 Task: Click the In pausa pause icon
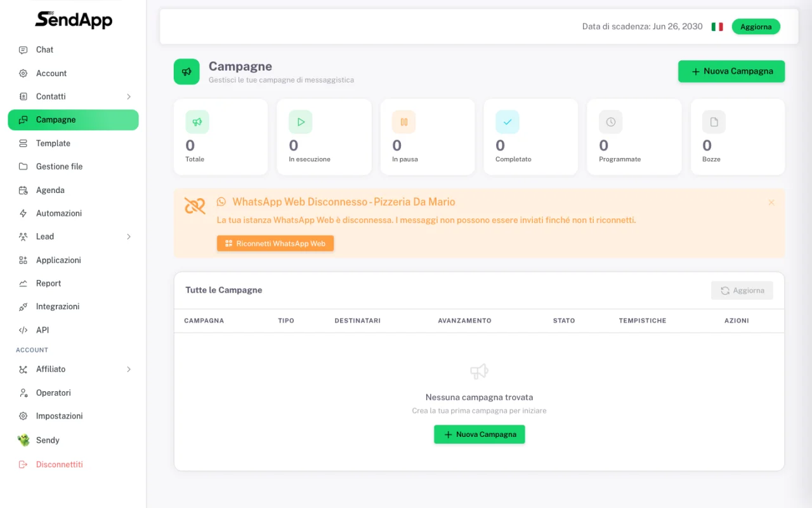(x=404, y=122)
